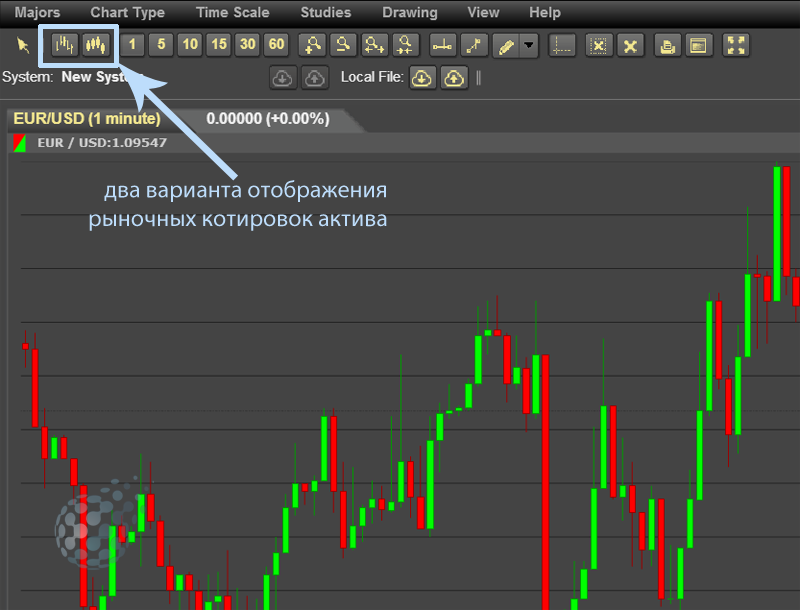Click the window layout icon
Screen dimensions: 800x610
pyautogui.click(x=698, y=45)
